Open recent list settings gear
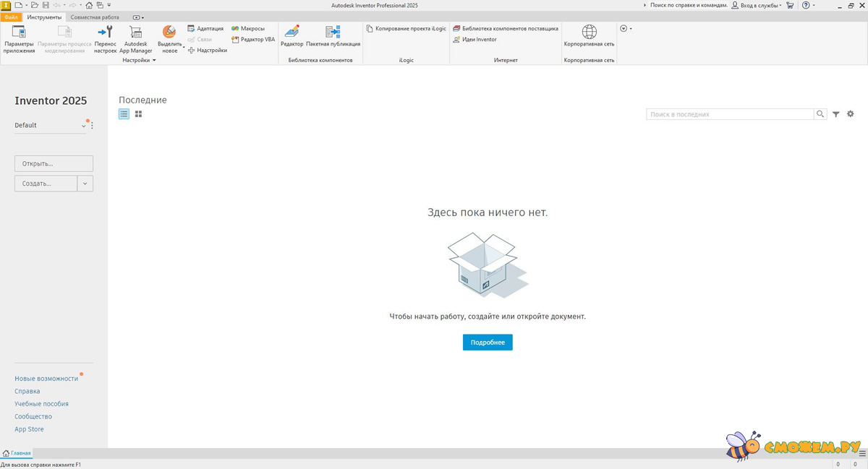Viewport: 868px width, 469px height. [851, 114]
